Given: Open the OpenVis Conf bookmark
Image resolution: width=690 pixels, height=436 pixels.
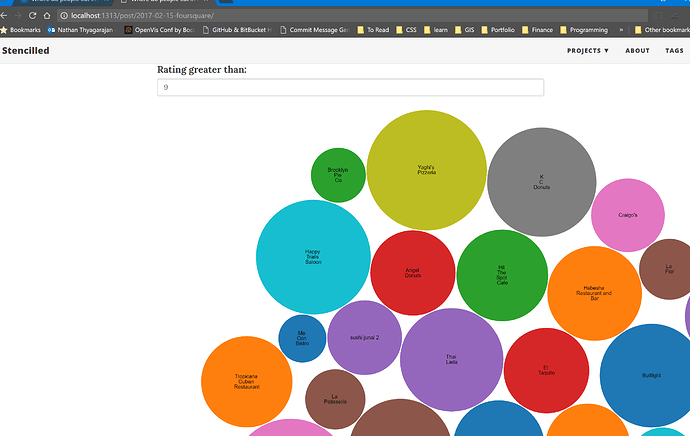Looking at the screenshot, I should [160, 30].
